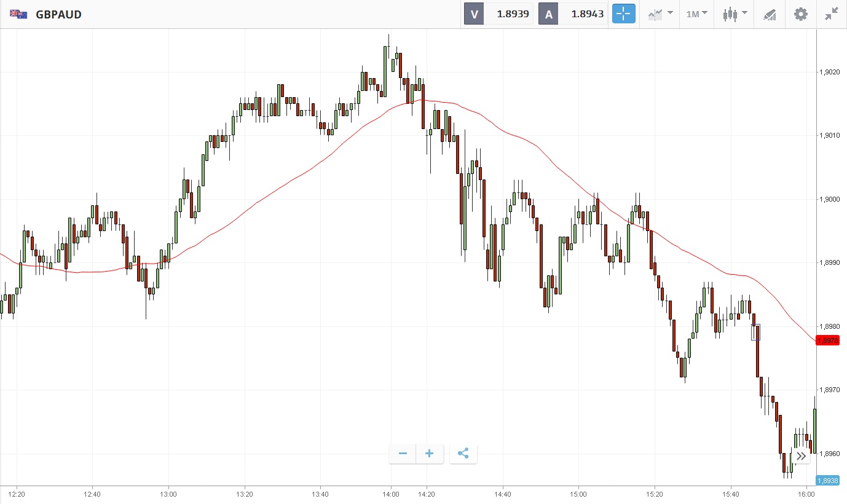Open the drawing tools icon
The width and height of the screenshot is (847, 504).
pos(770,14)
